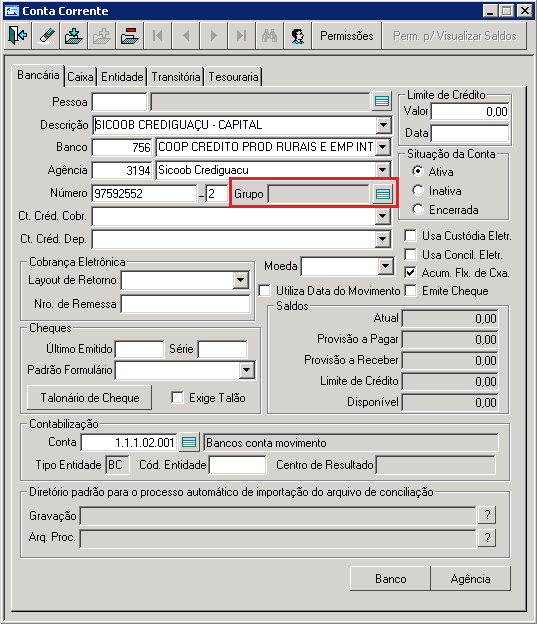Select the Ativa radio button
The height and width of the screenshot is (624, 537).
pyautogui.click(x=418, y=172)
